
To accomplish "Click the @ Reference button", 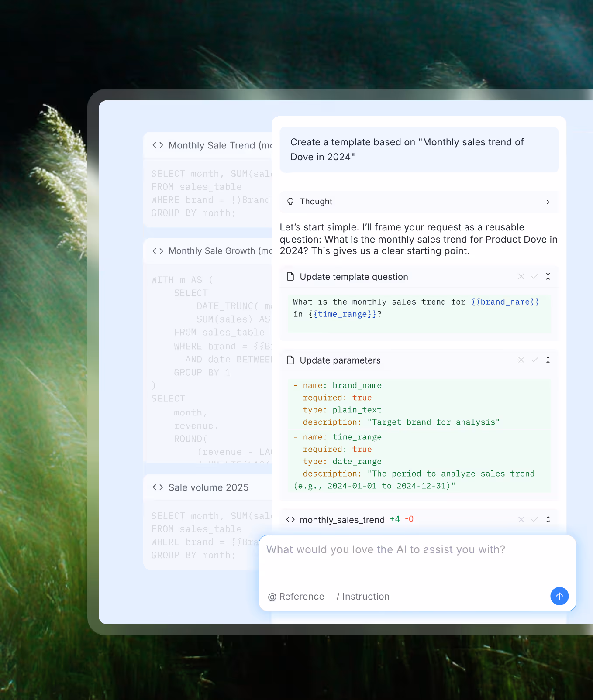I will pos(296,597).
